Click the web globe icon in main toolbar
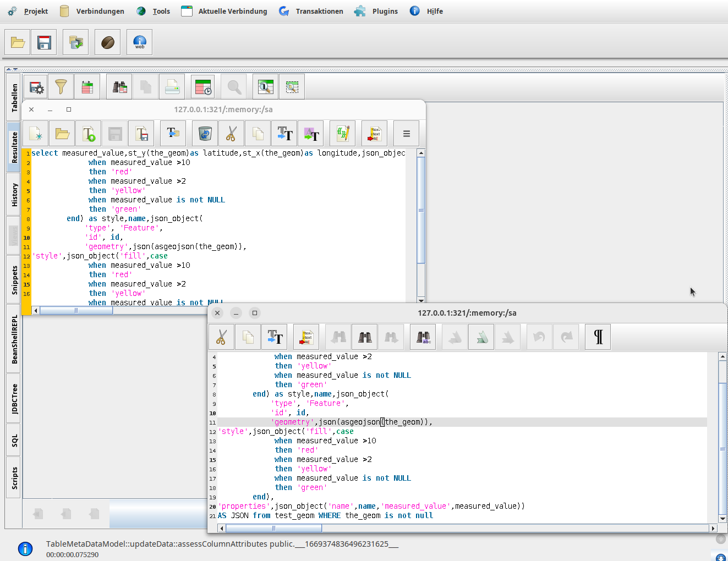Screen dimensions: 728x561 (x=140, y=42)
